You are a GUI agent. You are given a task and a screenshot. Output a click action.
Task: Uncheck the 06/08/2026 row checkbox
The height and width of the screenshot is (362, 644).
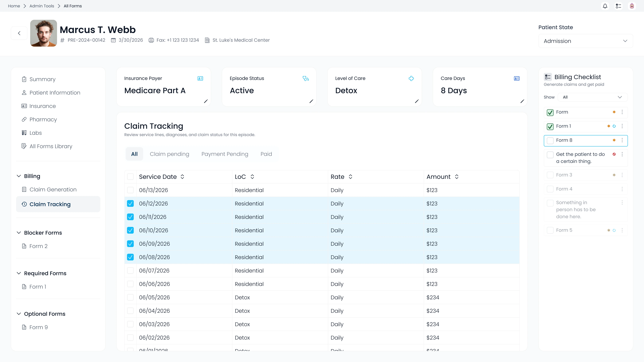coord(130,257)
